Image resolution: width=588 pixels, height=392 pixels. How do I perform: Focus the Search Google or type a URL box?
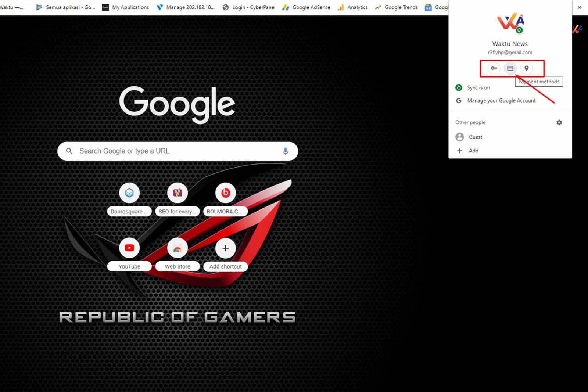pos(178,151)
